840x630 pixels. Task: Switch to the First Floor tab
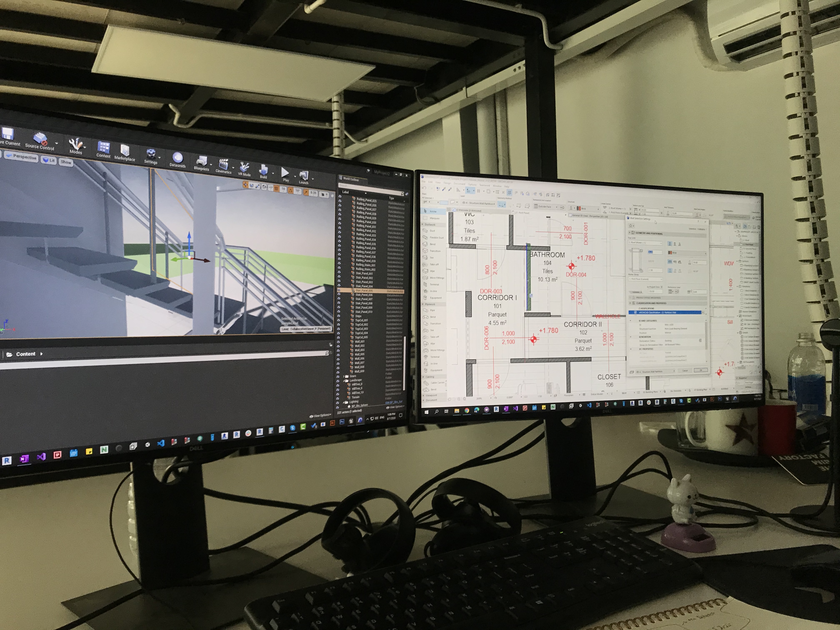click(x=523, y=213)
